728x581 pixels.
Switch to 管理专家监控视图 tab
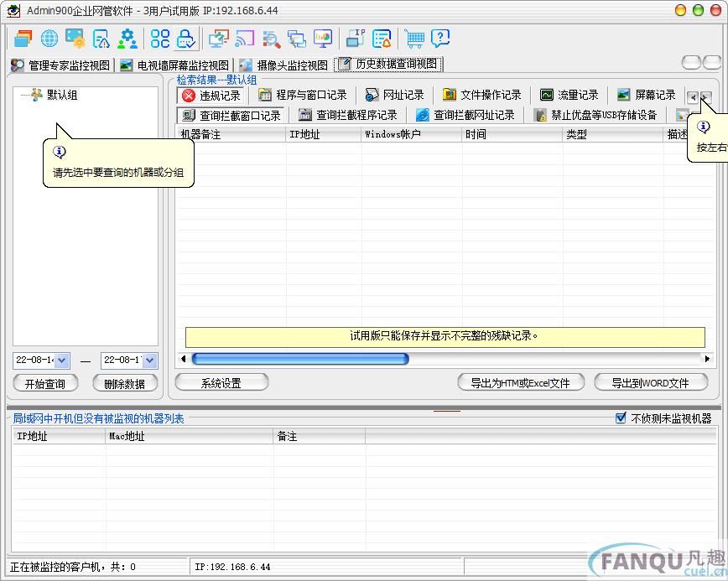[61, 65]
